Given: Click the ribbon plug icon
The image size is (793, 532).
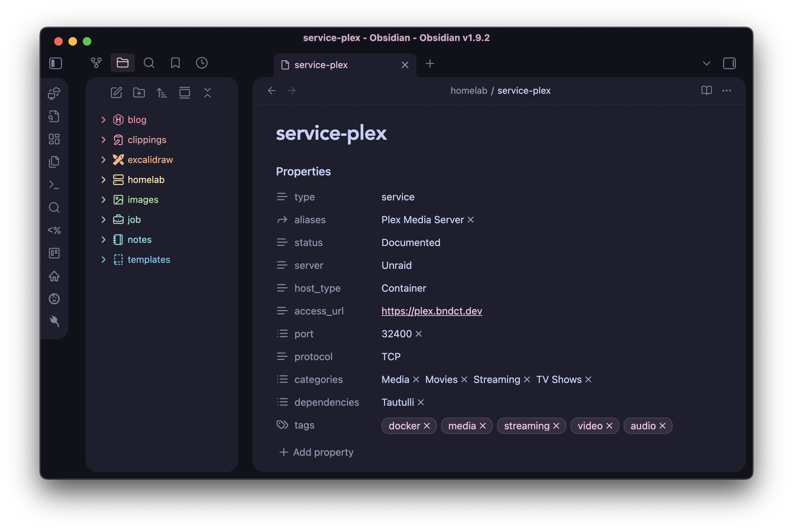Looking at the screenshot, I should [54, 322].
